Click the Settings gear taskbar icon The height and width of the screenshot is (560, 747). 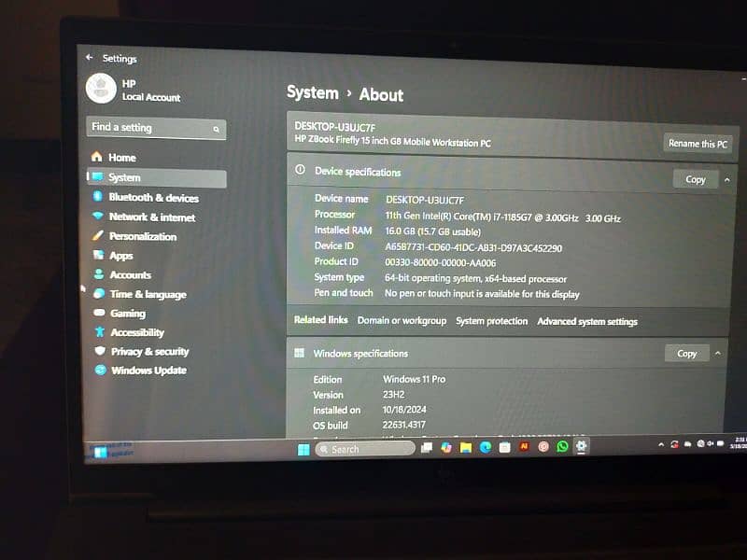[x=581, y=446]
